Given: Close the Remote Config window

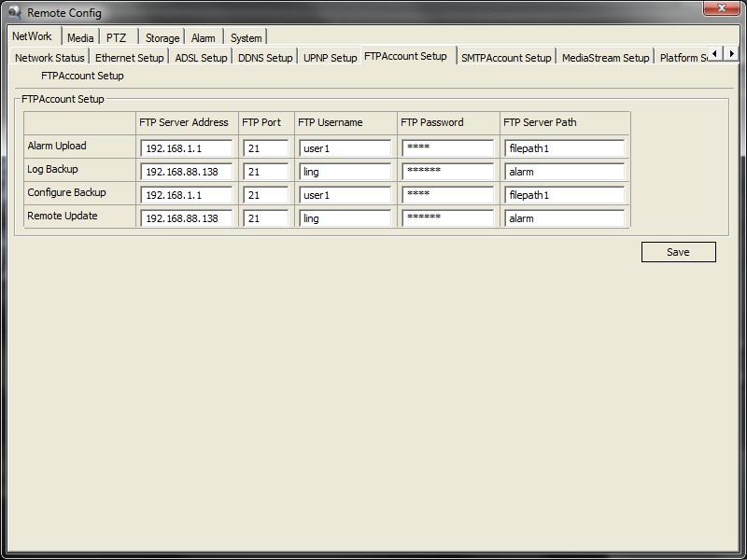Looking at the screenshot, I should tap(721, 8).
